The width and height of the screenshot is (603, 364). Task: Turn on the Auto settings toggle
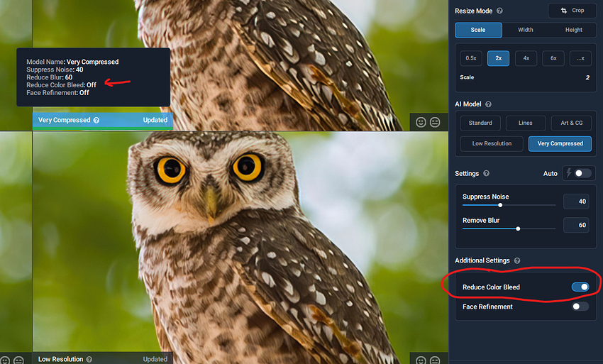(582, 173)
